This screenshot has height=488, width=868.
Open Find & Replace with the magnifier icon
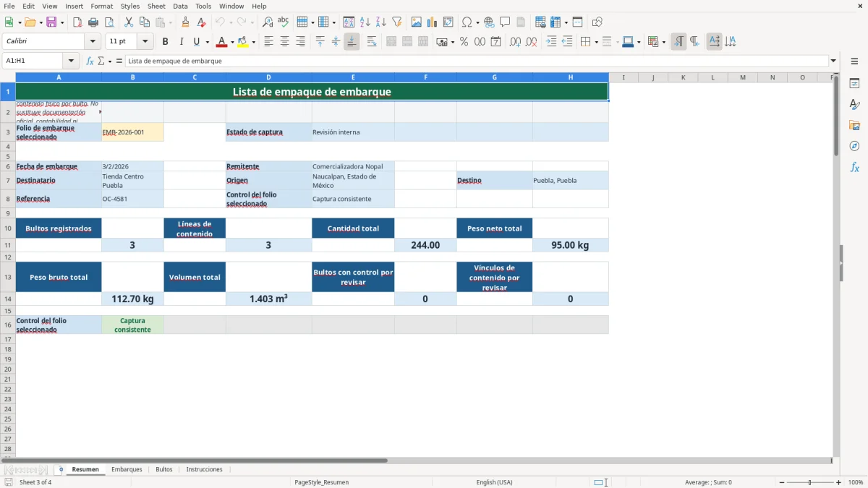tap(268, 22)
